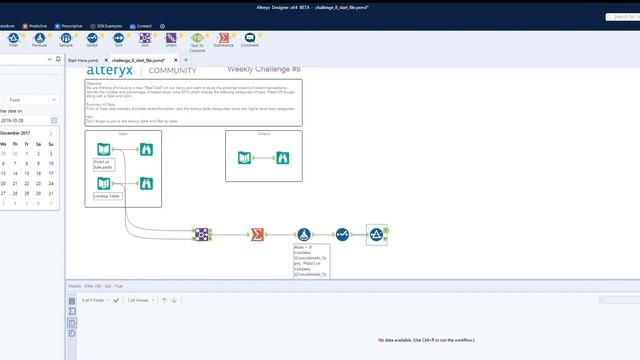Click the up arrow in the results toolbar
640x360 pixels.
(164, 300)
